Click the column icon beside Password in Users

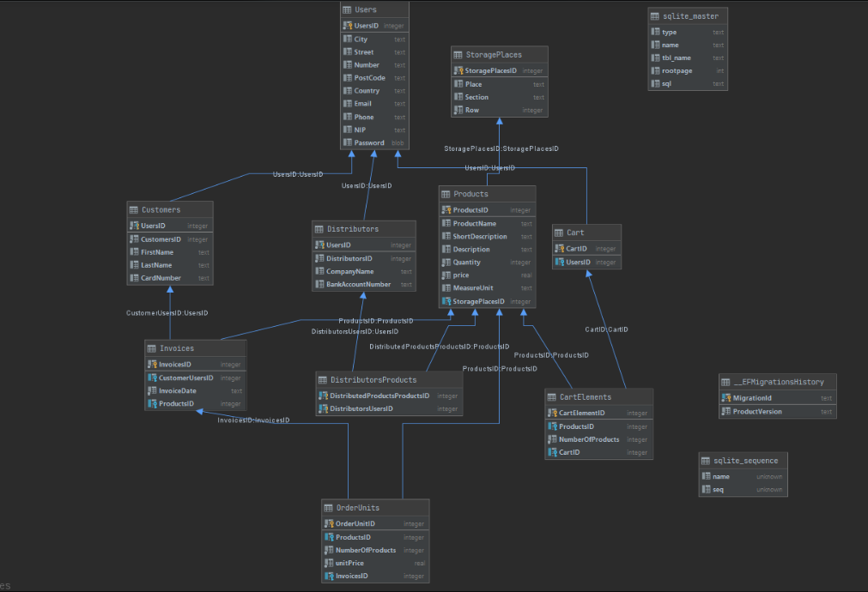348,142
